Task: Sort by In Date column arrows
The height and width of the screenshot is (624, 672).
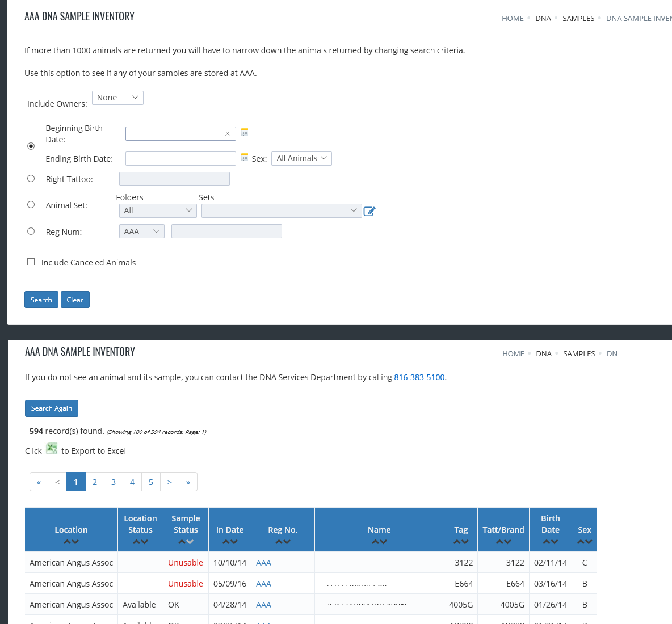Action: (x=230, y=542)
